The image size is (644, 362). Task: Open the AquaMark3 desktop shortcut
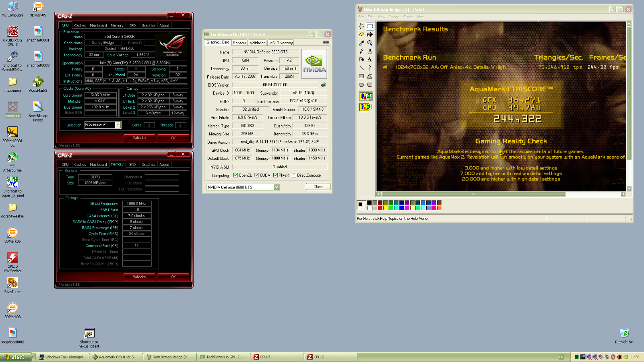tap(38, 85)
